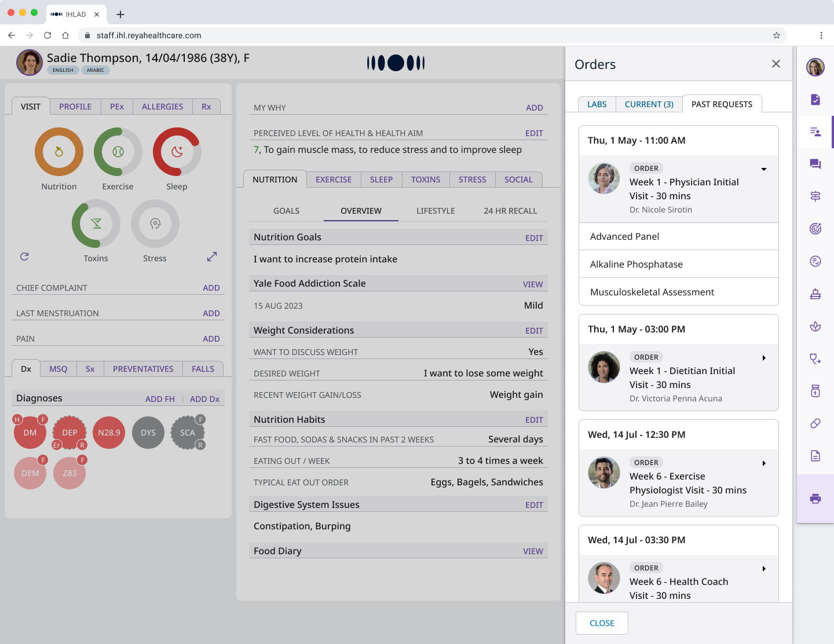Image resolution: width=834 pixels, height=644 pixels.
Task: Open the chat messages icon in sidebar
Action: click(815, 164)
